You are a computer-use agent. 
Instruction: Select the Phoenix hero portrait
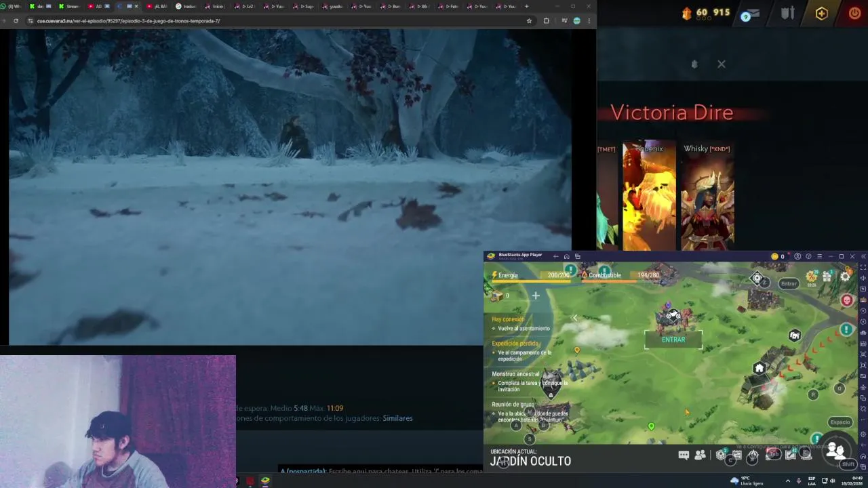649,196
